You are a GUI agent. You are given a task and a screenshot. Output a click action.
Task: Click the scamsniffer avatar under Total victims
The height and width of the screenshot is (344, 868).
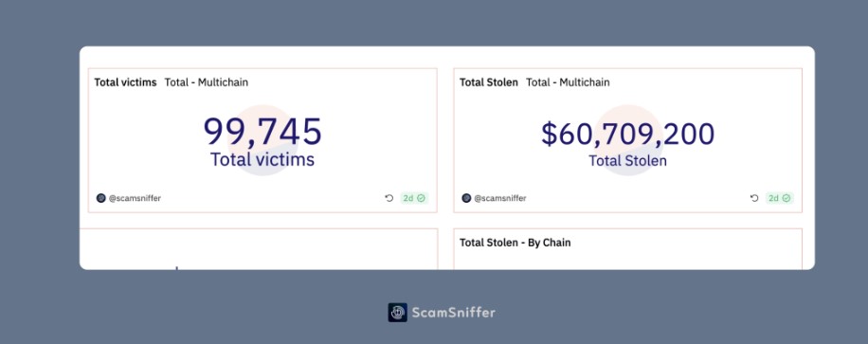(100, 198)
